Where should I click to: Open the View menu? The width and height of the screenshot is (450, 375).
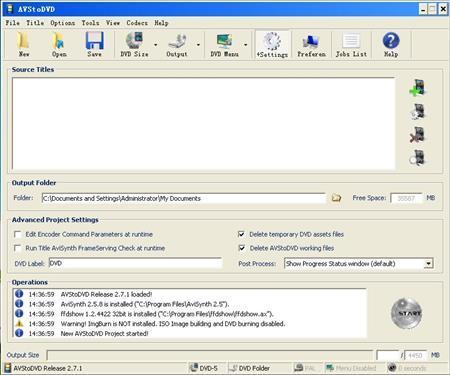[113, 23]
